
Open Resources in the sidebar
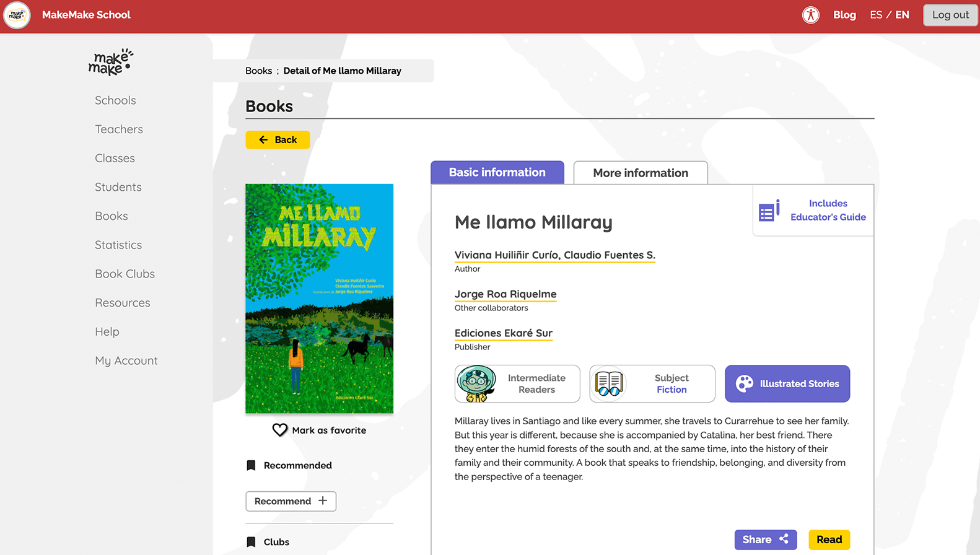tap(123, 303)
